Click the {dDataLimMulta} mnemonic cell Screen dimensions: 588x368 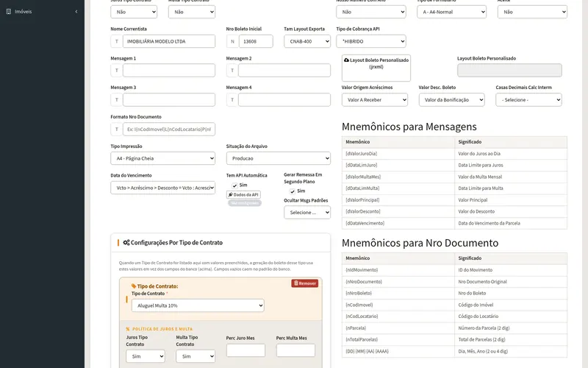(x=398, y=188)
